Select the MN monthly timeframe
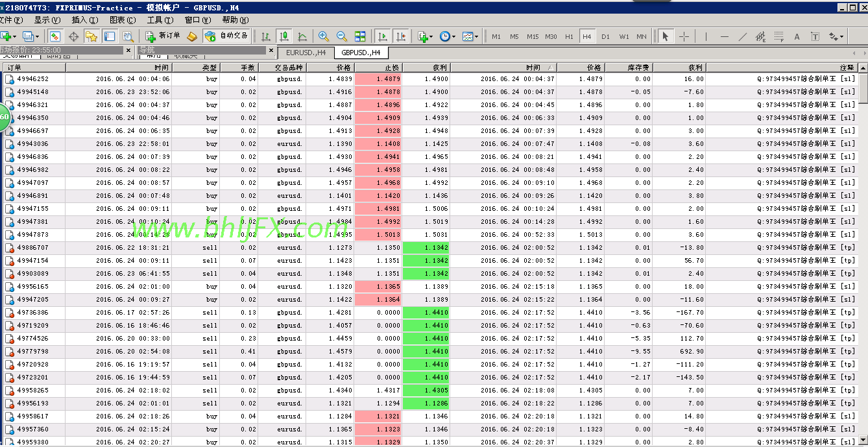 [x=642, y=36]
